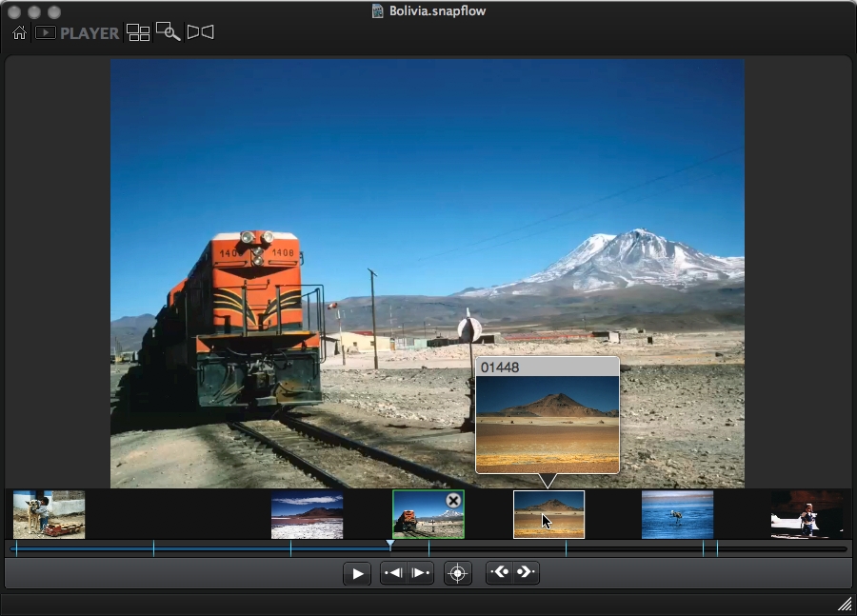Remove the train thumbnail with X
Image resolution: width=857 pixels, height=616 pixels.
point(453,501)
